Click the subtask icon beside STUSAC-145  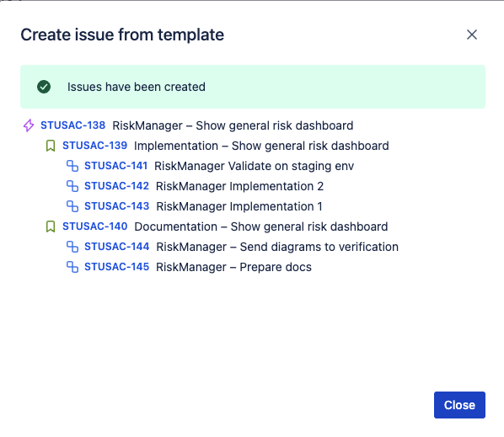[x=72, y=267]
